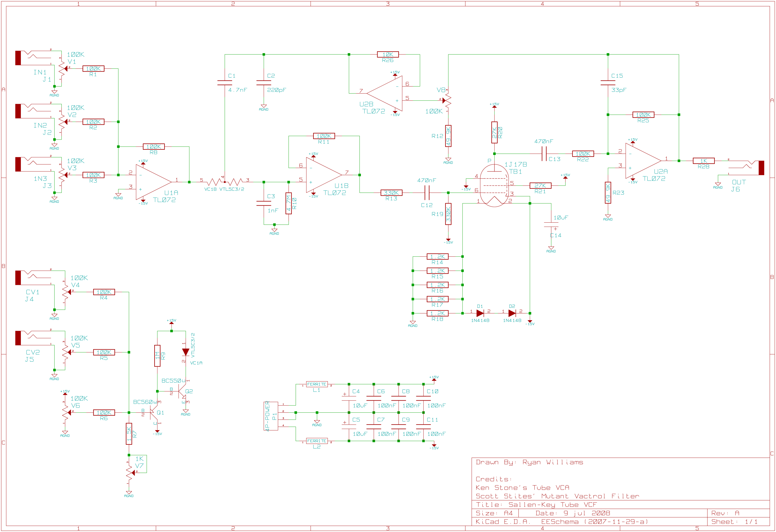Select the VC1A VTL5C3/2 LED symbol
776x532 pixels.
click(x=186, y=352)
